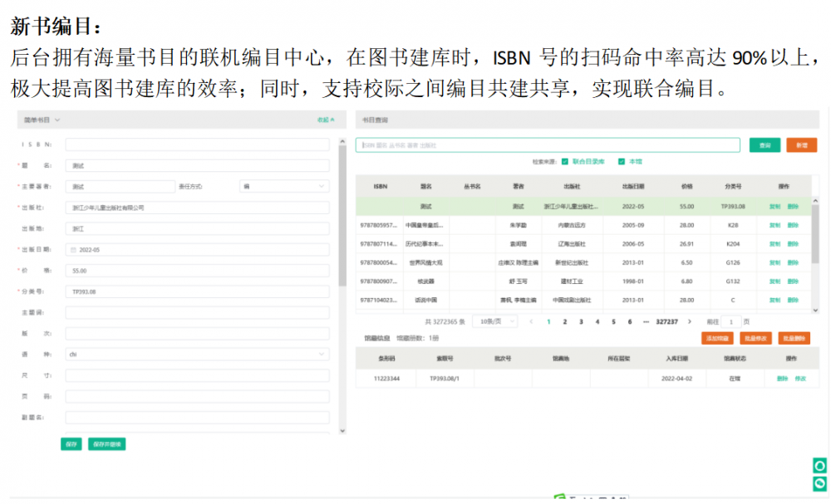Click the pagination ellipsis to jump pages
The width and height of the screenshot is (831, 504).
(646, 321)
